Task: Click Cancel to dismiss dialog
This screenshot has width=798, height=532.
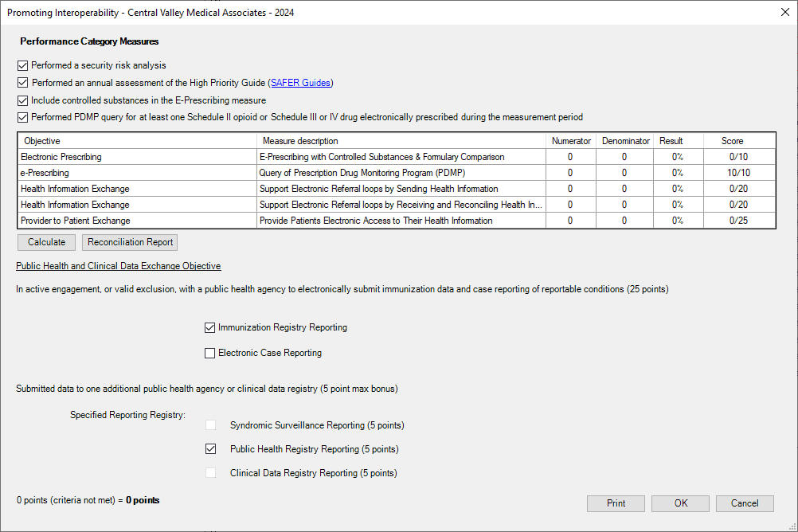Action: click(x=745, y=503)
